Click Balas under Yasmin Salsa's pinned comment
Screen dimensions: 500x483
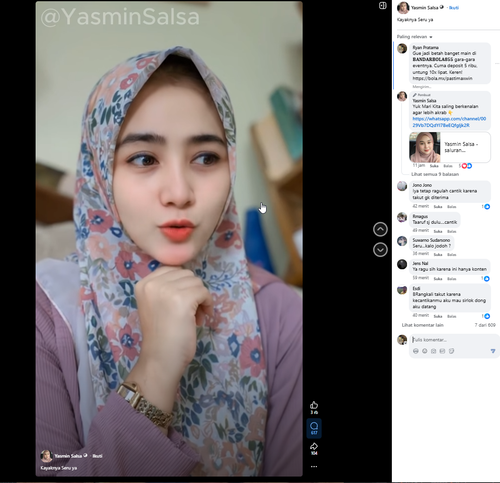coord(448,166)
